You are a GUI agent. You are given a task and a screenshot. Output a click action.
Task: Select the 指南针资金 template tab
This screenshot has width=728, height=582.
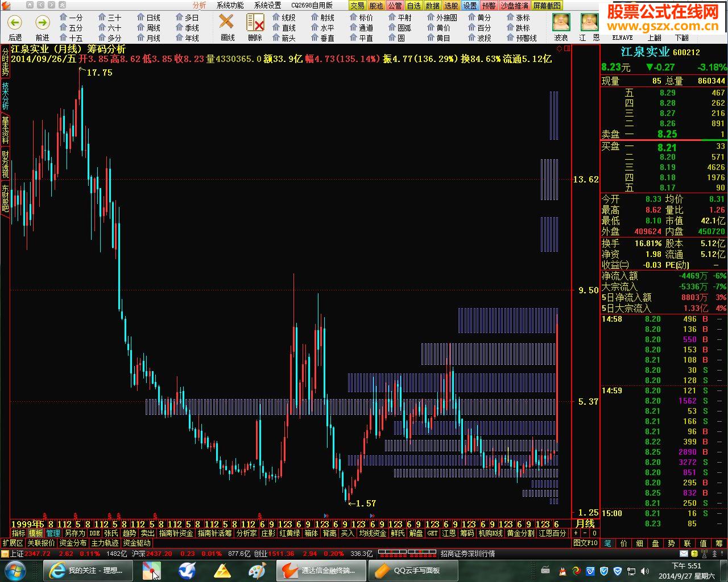[176, 533]
